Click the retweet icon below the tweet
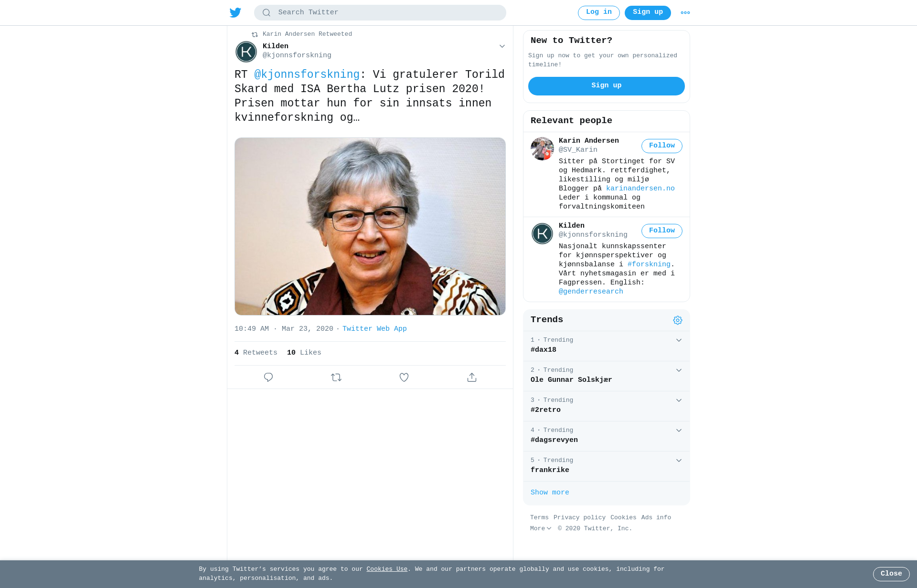This screenshot has width=917, height=588. click(336, 377)
